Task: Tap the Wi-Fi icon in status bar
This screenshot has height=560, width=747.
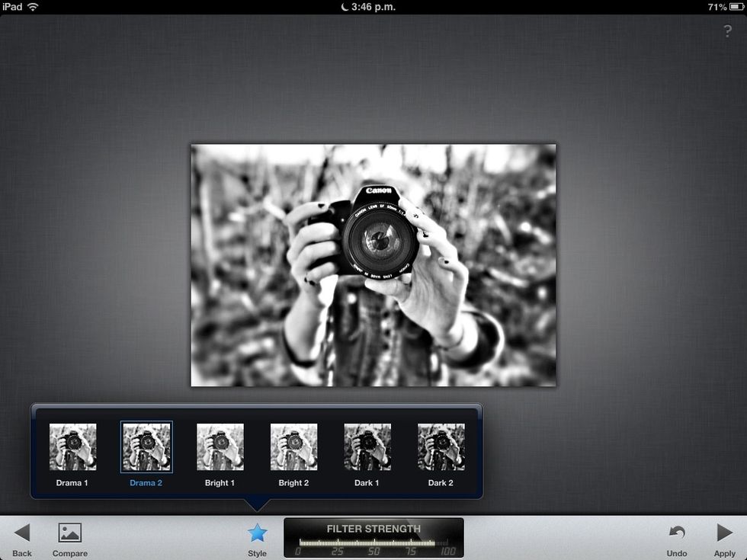Action: pyautogui.click(x=33, y=7)
